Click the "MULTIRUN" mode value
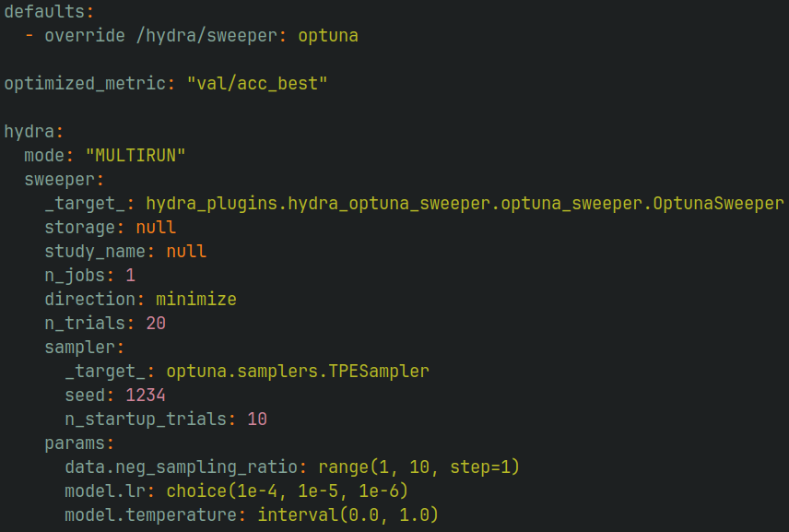The height and width of the screenshot is (532, 789). tap(135, 156)
